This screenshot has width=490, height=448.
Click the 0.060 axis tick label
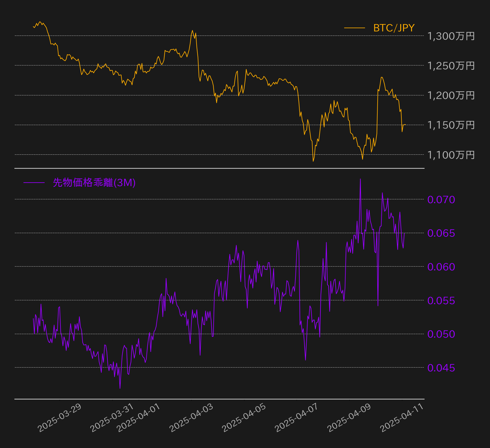[x=441, y=267]
